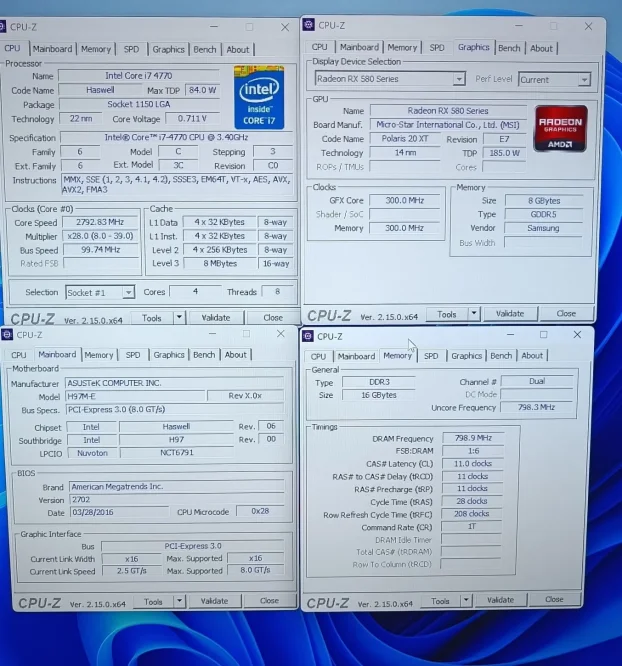This screenshot has height=666, width=622.
Task: Click the memory Size value 16 GBytes
Action: click(379, 395)
